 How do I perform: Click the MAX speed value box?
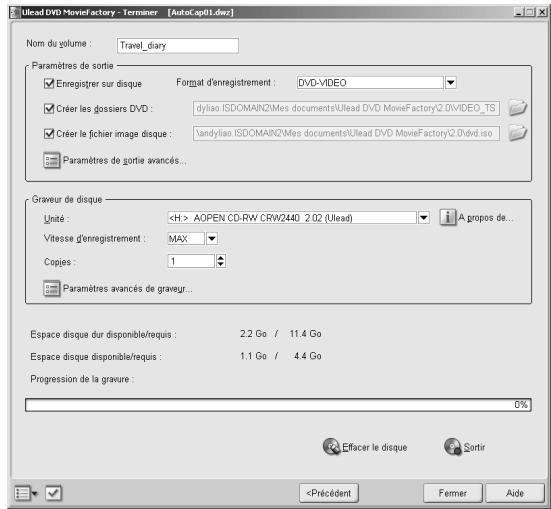(x=186, y=239)
